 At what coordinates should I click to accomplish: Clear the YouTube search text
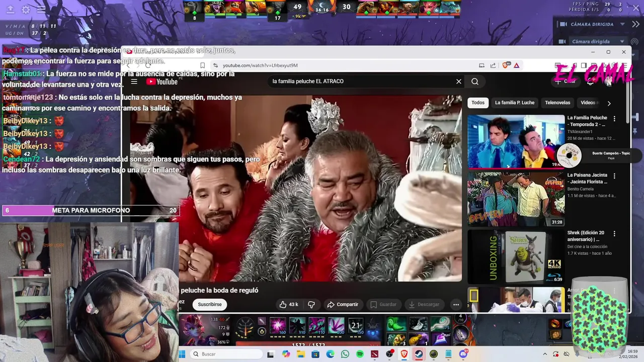tap(458, 81)
